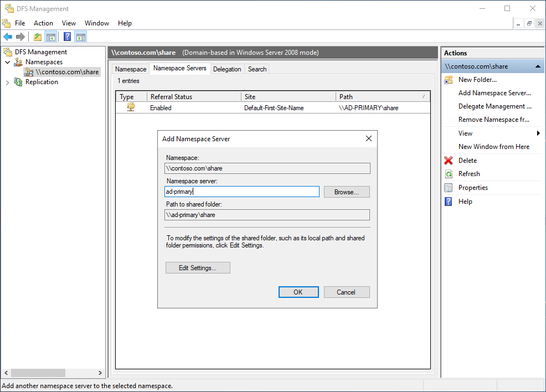Minimize the inner MMC child window

click(x=518, y=24)
